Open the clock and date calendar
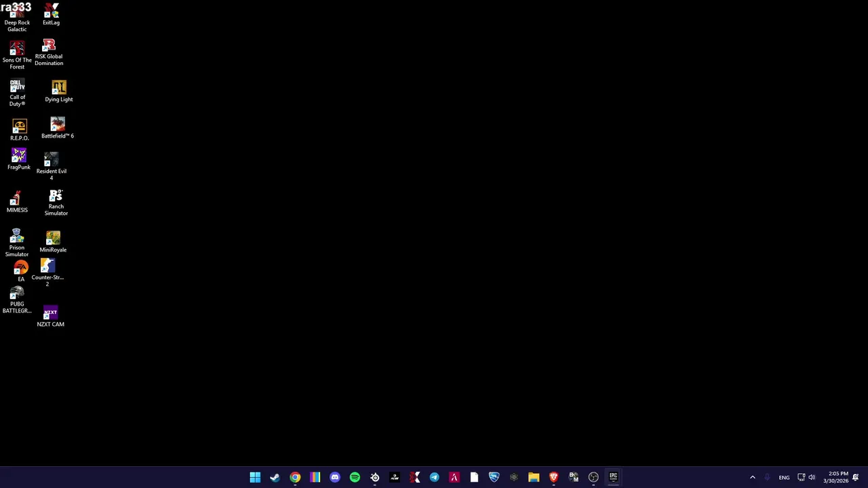 point(836,477)
